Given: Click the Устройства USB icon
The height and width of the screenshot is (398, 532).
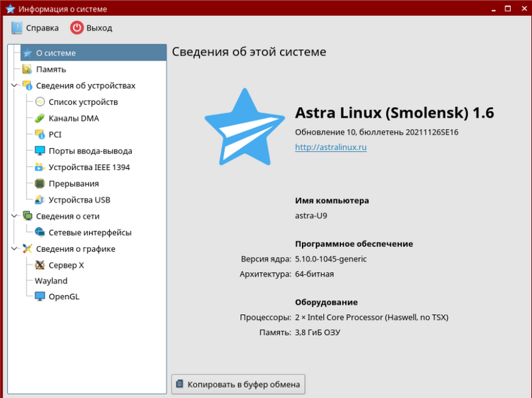Looking at the screenshot, I should [40, 200].
